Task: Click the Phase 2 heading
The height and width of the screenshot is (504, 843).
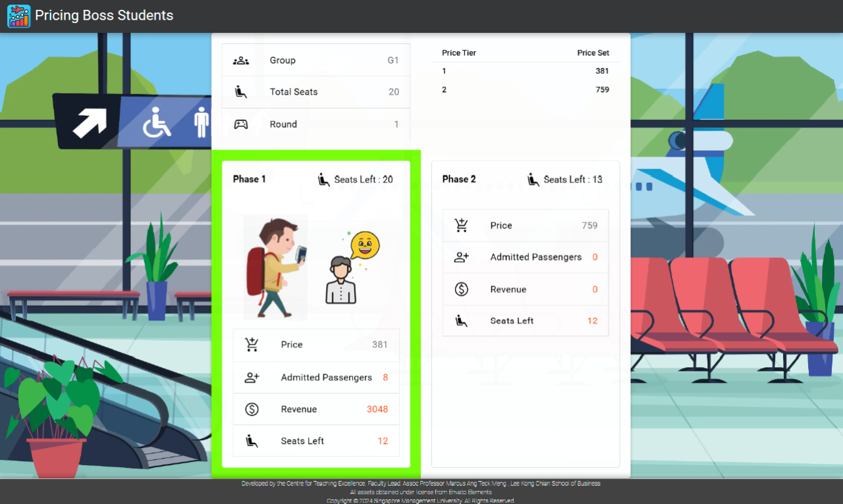Action: coord(459,180)
